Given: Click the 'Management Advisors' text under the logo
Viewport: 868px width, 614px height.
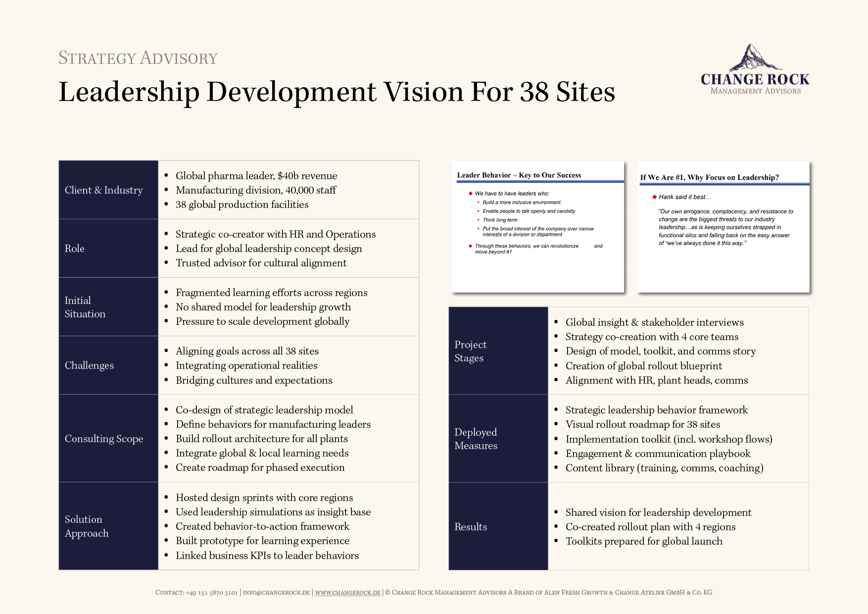Looking at the screenshot, I should (755, 91).
